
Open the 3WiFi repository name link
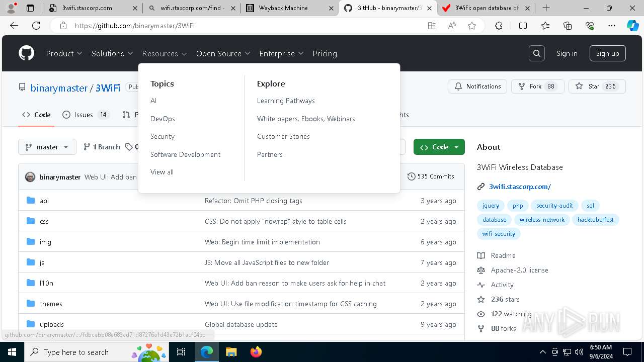[x=108, y=88]
